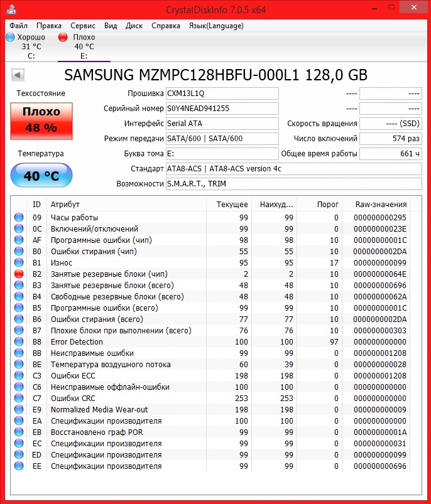Click status orb for attribute EE row
The image size is (431, 504).
(x=19, y=466)
